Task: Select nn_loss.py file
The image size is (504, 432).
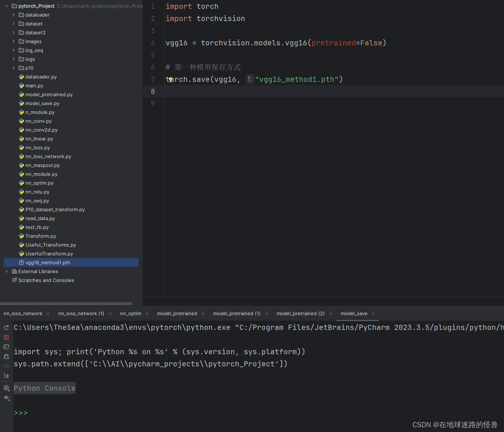Action: point(37,147)
